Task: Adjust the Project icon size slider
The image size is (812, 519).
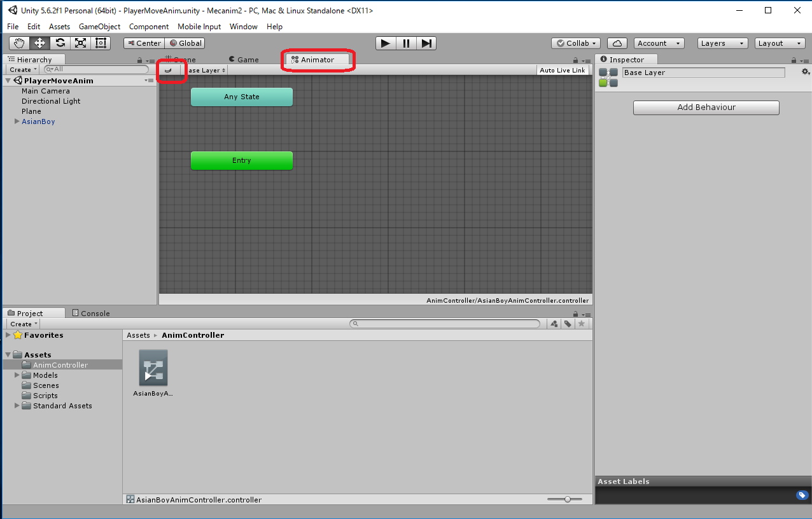Action: tap(568, 499)
